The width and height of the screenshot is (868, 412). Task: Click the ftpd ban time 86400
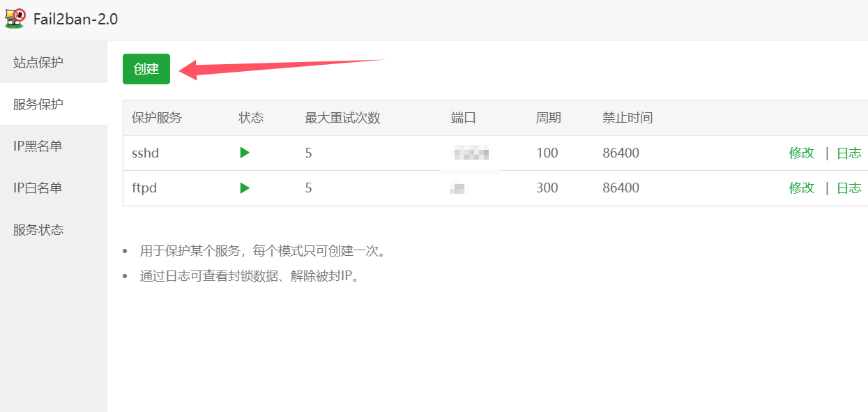621,188
